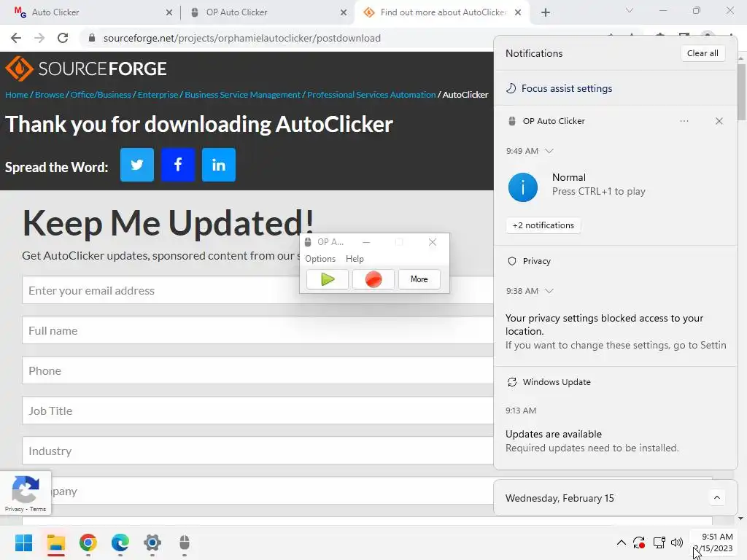Open the network tray icon
The width and height of the screenshot is (747, 560).
tap(659, 542)
